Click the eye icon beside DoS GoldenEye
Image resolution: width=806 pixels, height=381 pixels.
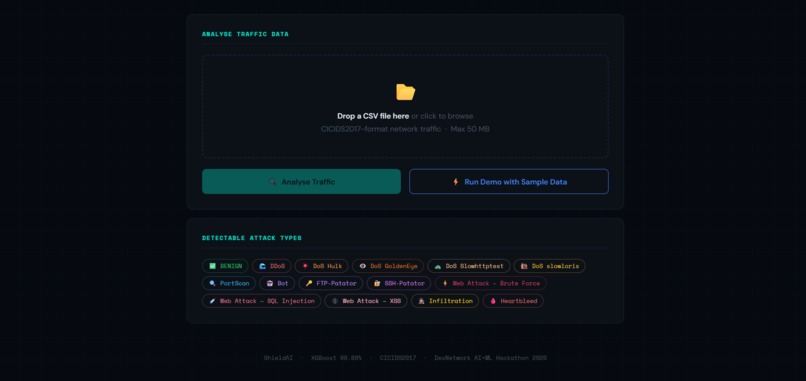[x=362, y=266]
